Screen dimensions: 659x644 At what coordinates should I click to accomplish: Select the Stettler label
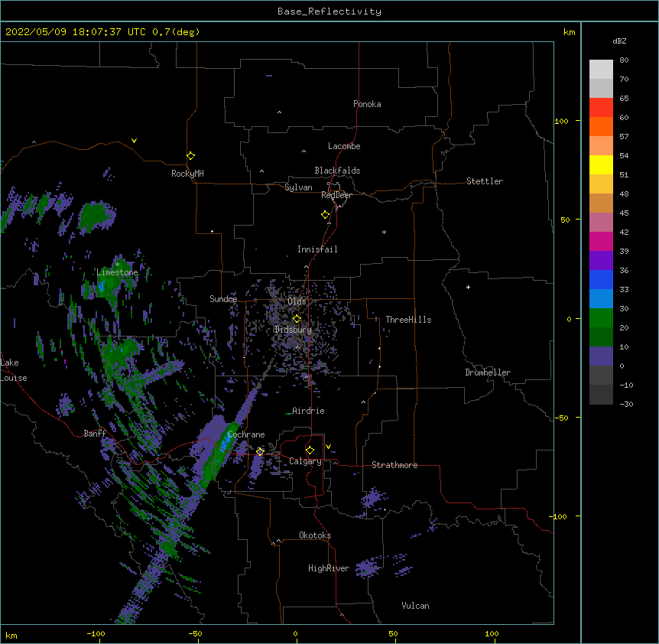click(x=485, y=181)
